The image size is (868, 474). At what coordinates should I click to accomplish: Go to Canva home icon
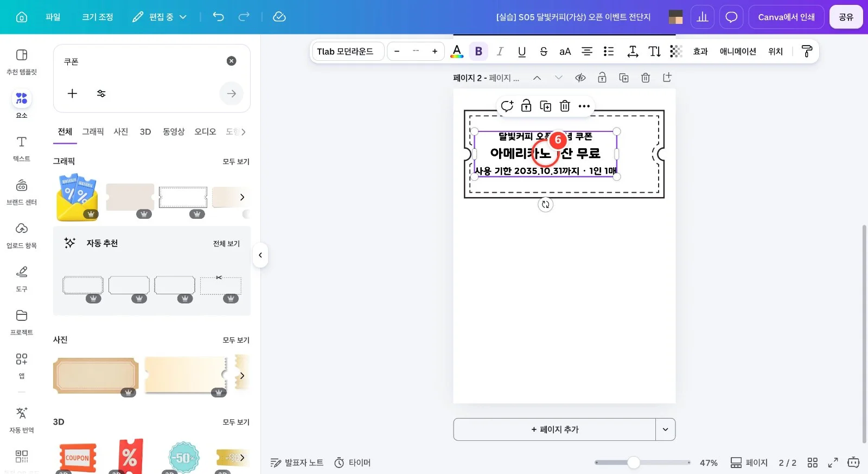(22, 17)
